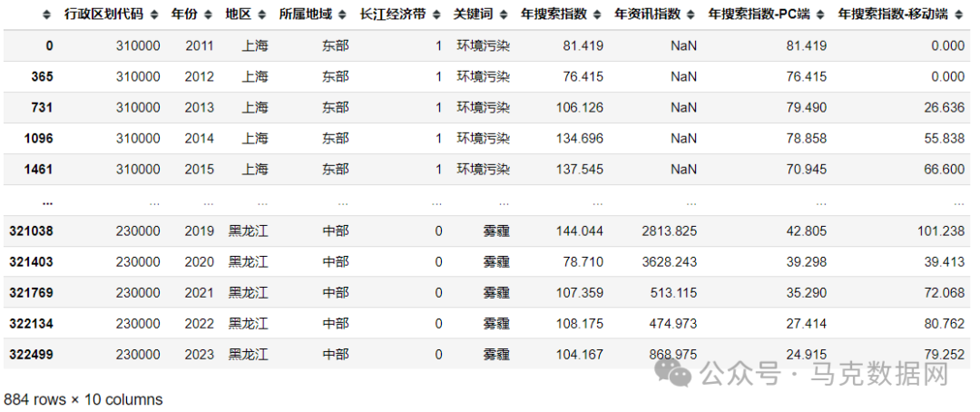Select year cell 2021
980x412 pixels.
point(200,292)
